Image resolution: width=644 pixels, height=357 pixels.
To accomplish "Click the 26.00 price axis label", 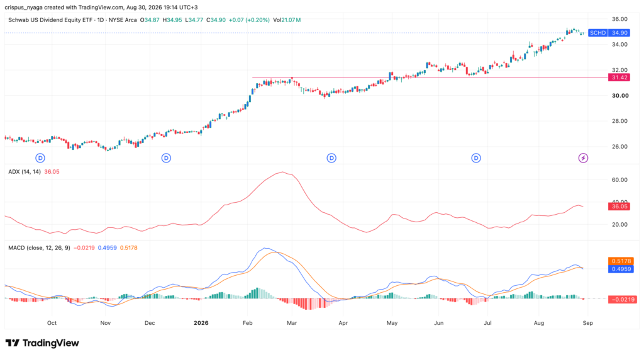I will point(619,147).
